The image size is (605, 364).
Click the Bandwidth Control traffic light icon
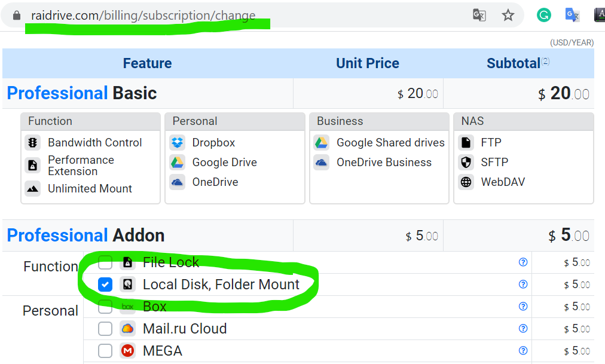[33, 143]
